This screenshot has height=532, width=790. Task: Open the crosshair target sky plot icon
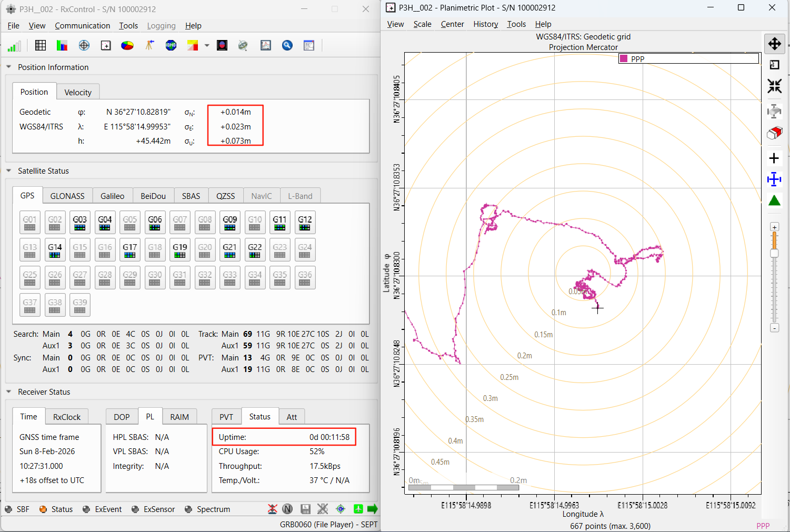(x=84, y=45)
